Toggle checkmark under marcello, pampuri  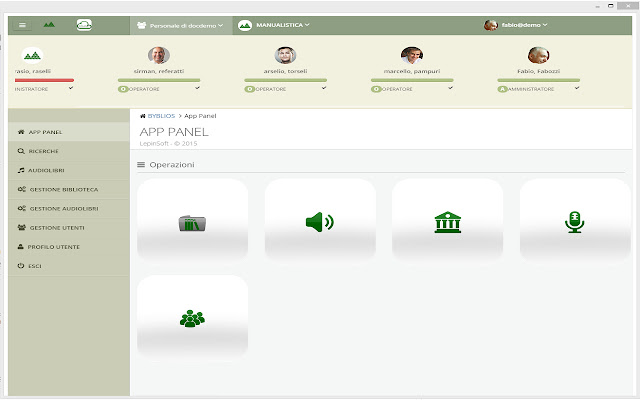(450, 88)
